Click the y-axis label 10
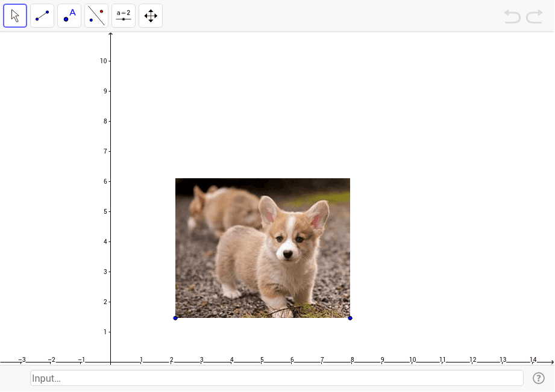The image size is (555, 392). [x=104, y=61]
